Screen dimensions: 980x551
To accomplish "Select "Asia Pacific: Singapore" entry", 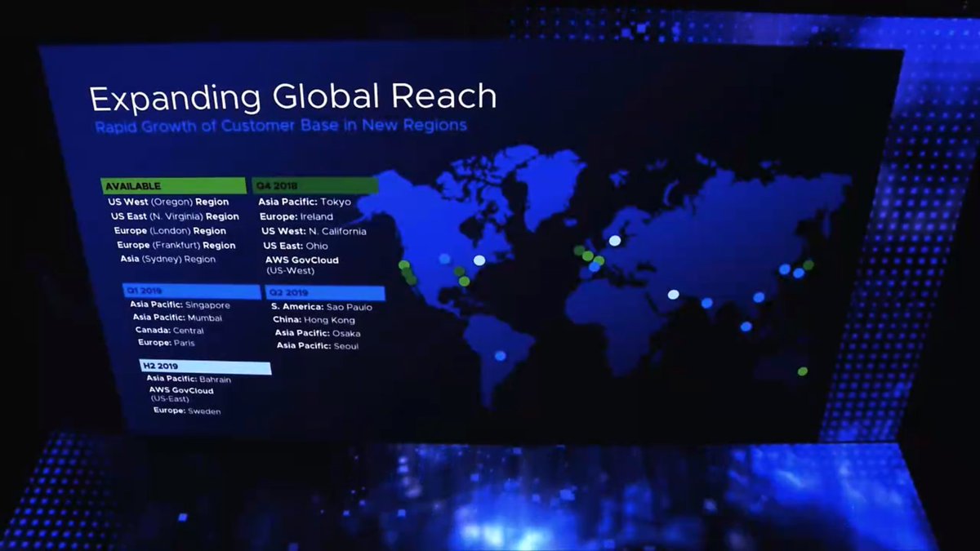I will click(180, 305).
